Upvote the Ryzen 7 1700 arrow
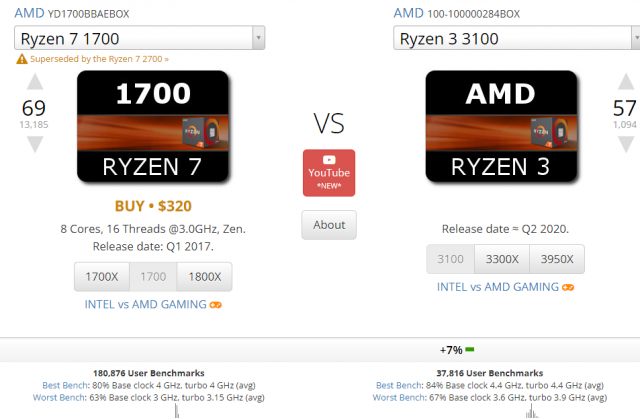The width and height of the screenshot is (640, 418). pyautogui.click(x=35, y=82)
